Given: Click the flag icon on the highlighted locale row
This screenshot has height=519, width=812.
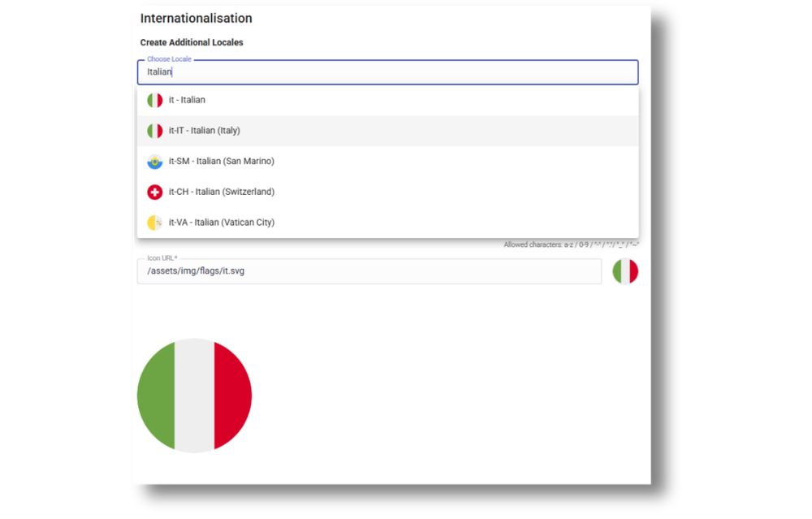Looking at the screenshot, I should point(155,130).
